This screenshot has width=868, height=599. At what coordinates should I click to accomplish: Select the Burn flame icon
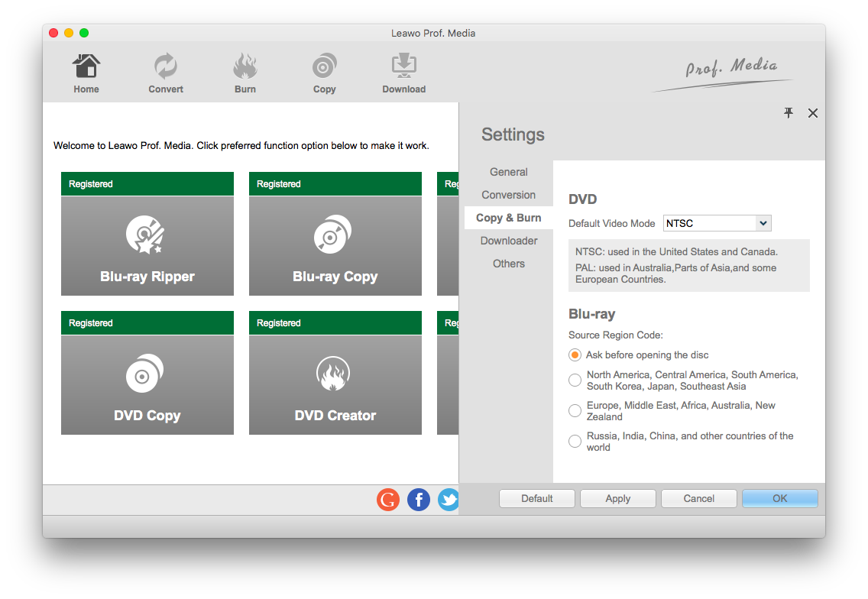(x=245, y=67)
